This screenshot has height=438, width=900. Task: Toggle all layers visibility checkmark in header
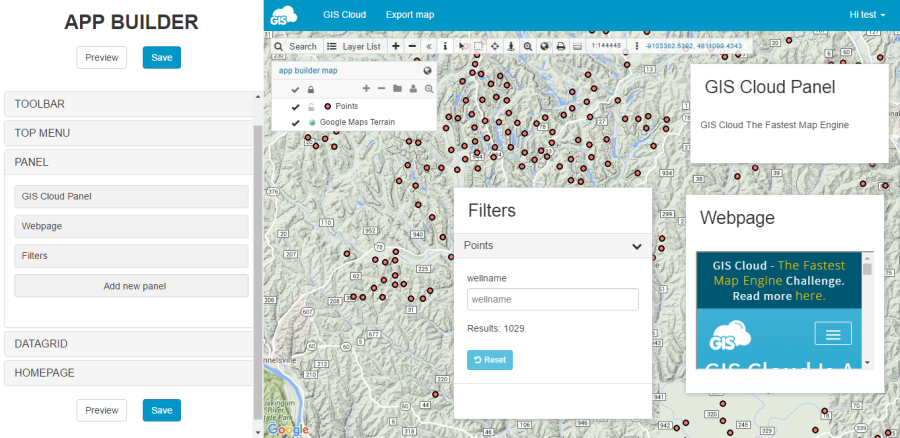click(295, 90)
